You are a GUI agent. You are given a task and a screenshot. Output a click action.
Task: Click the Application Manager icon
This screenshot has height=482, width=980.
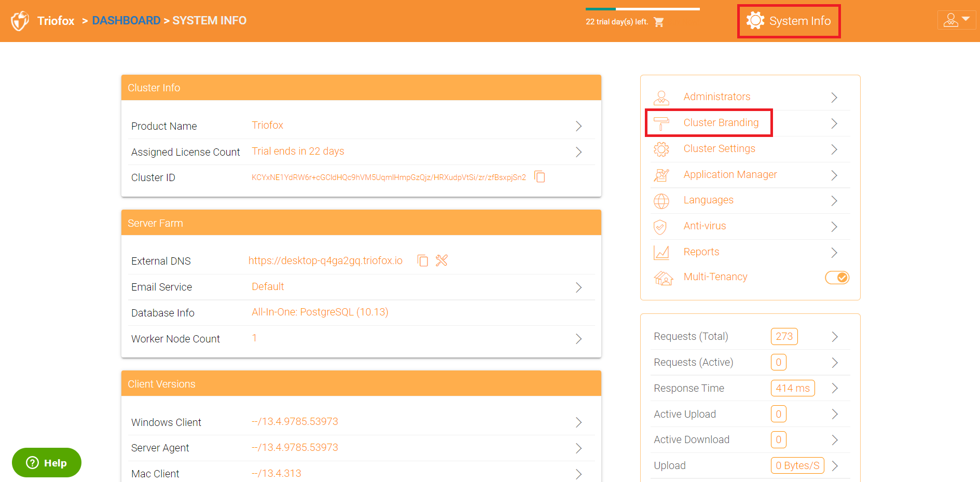(x=661, y=175)
